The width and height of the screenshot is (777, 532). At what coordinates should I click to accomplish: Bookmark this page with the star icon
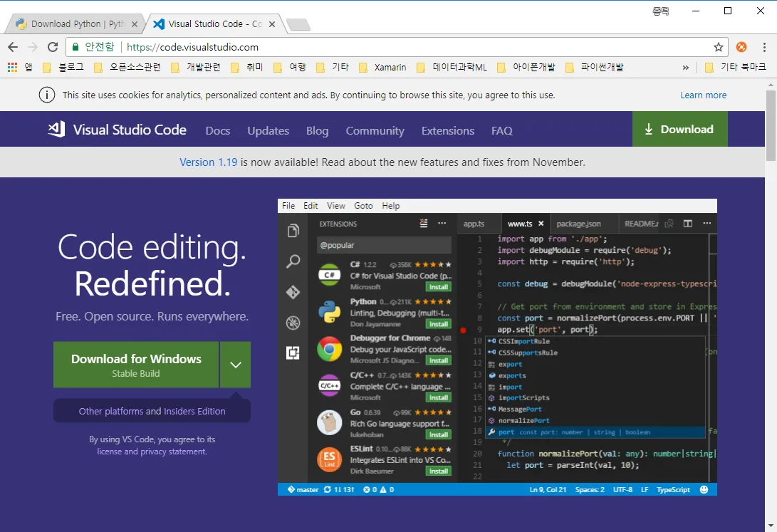pyautogui.click(x=718, y=47)
